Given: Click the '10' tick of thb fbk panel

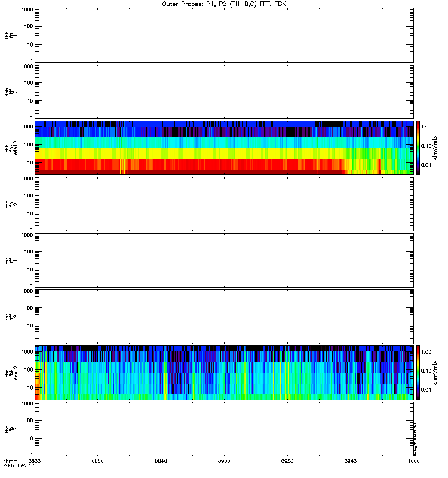Looking at the screenshot, I should (30, 163).
